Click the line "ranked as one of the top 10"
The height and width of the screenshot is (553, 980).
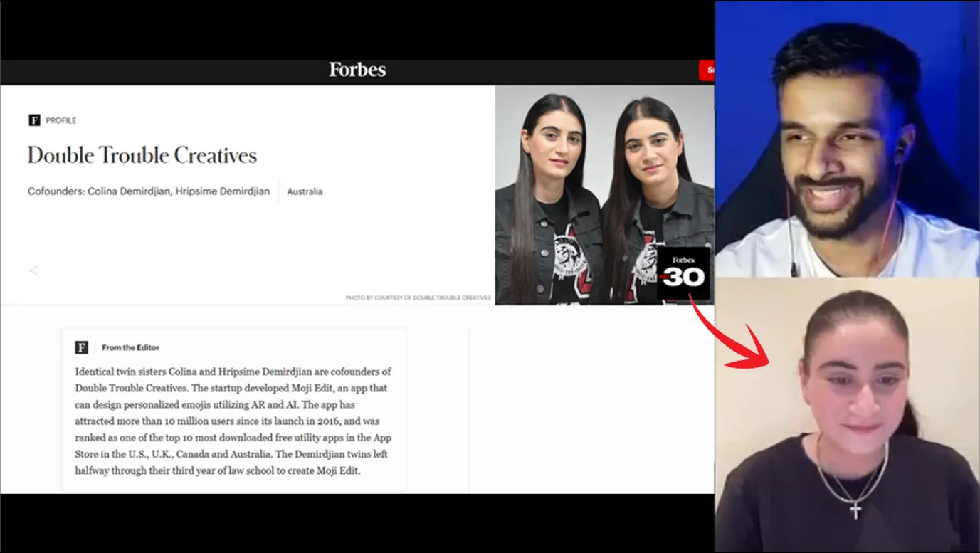coord(233,438)
